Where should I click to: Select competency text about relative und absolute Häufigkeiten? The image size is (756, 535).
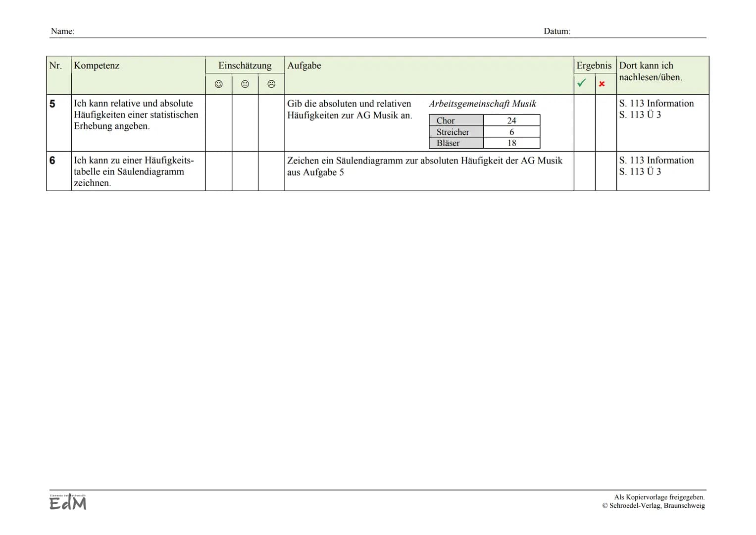136,114
